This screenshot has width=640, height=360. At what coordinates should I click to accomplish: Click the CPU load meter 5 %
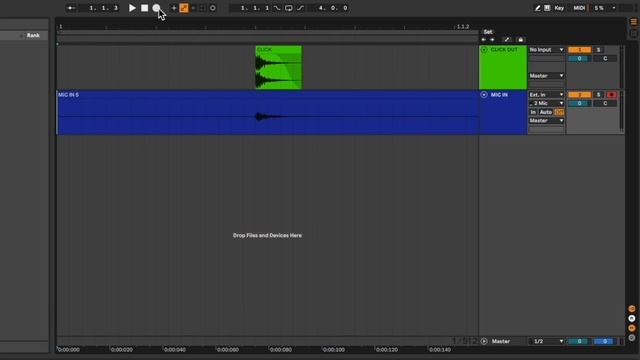click(x=599, y=8)
